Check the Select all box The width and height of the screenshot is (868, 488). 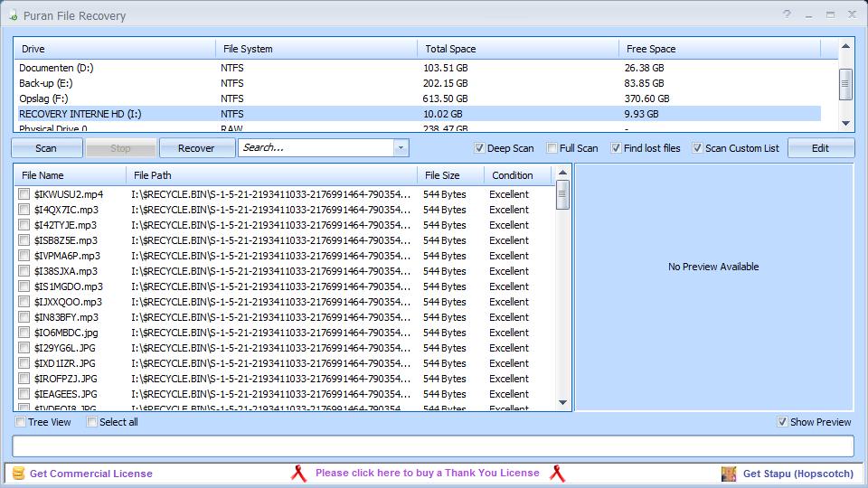(x=92, y=422)
